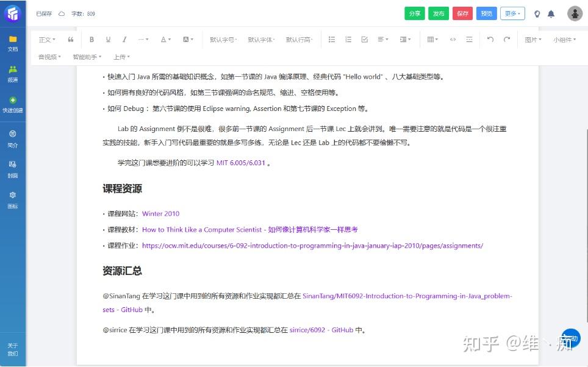Click the blue floating help button
The height and width of the screenshot is (367, 588).
pyautogui.click(x=571, y=338)
